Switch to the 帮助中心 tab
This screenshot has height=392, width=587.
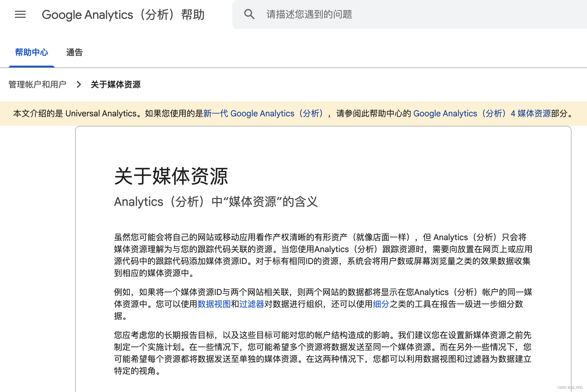pos(32,53)
